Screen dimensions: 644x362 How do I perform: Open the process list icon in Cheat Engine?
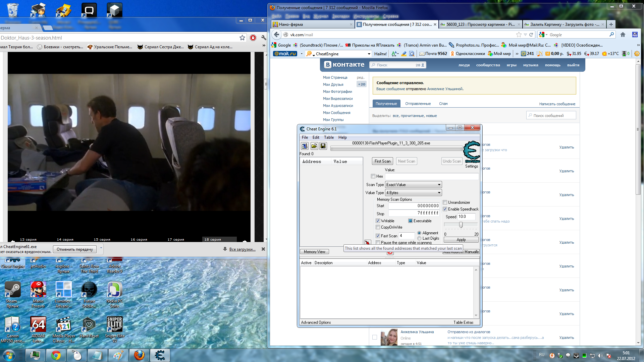(x=304, y=146)
